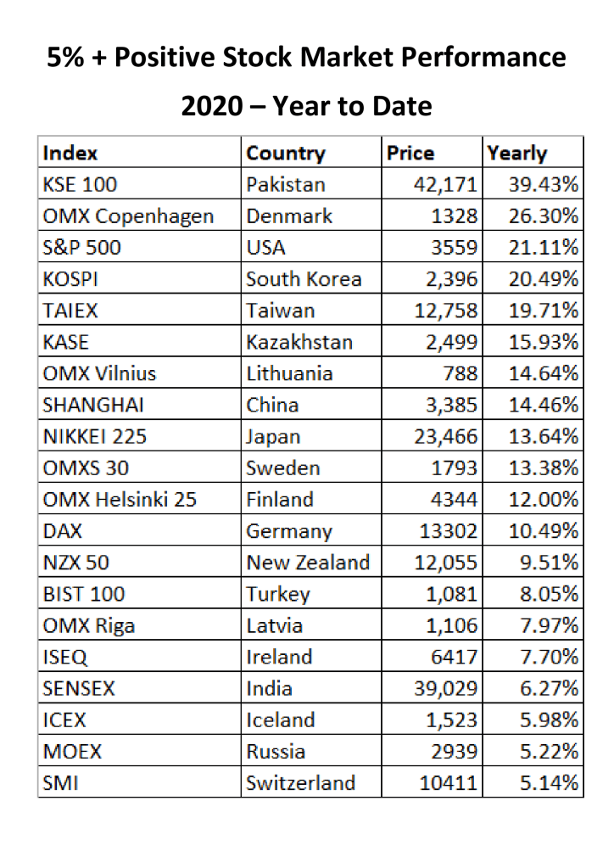Viewport: 614px width, 868px height.
Task: Click the Country column header
Action: [x=285, y=154]
